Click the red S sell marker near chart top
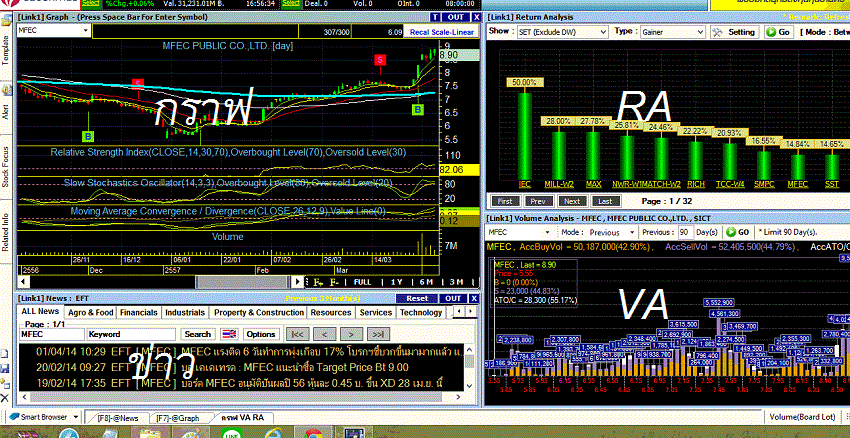 pyautogui.click(x=381, y=59)
